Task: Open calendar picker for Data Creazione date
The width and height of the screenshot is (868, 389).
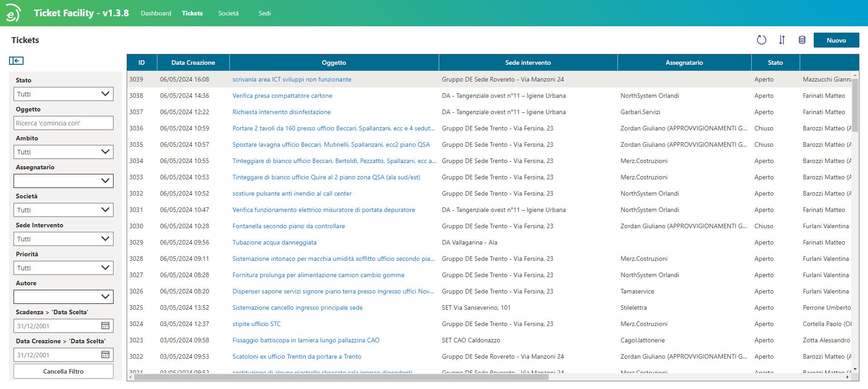Action: [x=105, y=355]
